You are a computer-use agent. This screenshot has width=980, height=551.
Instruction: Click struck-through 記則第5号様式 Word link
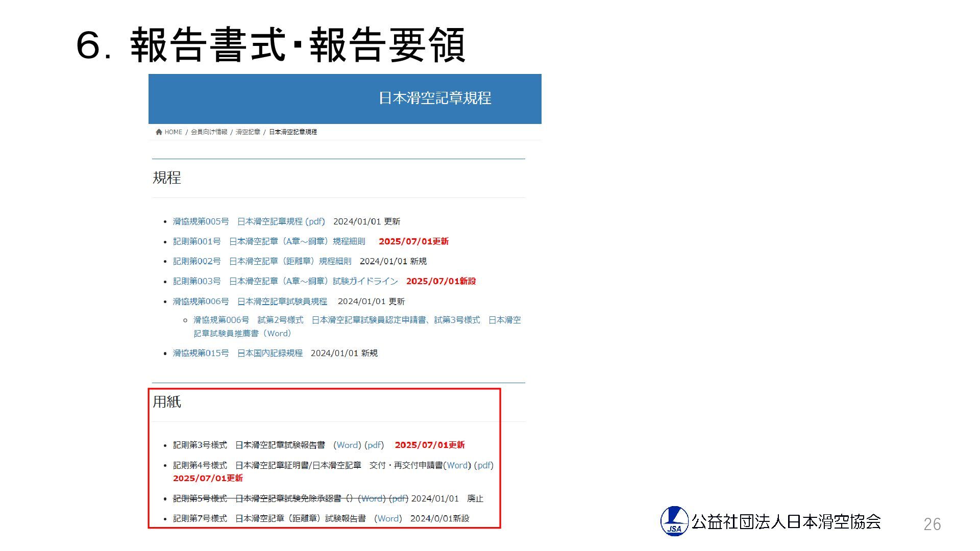[x=372, y=498]
